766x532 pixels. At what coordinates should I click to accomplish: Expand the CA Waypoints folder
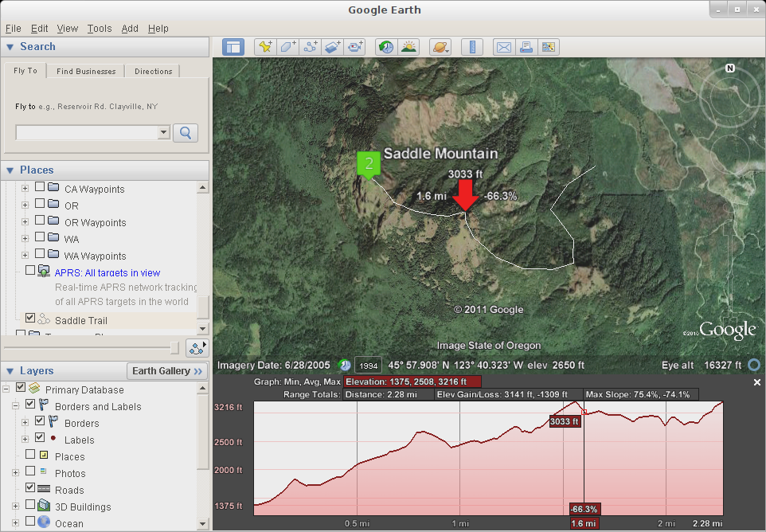click(x=25, y=189)
